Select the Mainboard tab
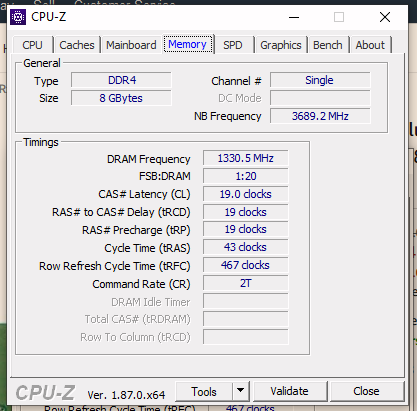 click(131, 45)
